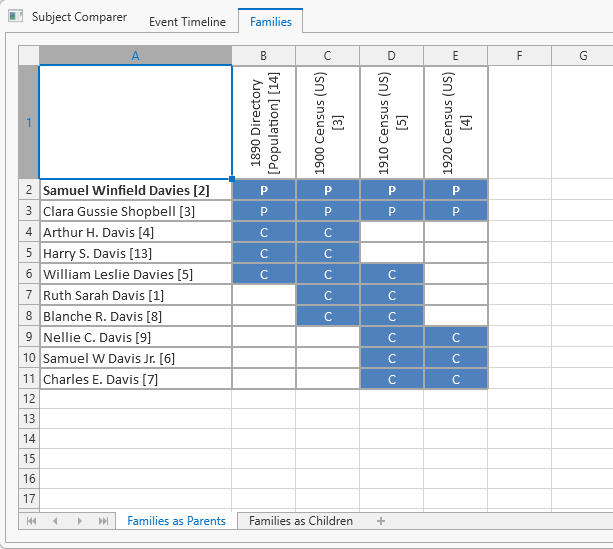Select column F header
613x549 pixels.
point(519,55)
